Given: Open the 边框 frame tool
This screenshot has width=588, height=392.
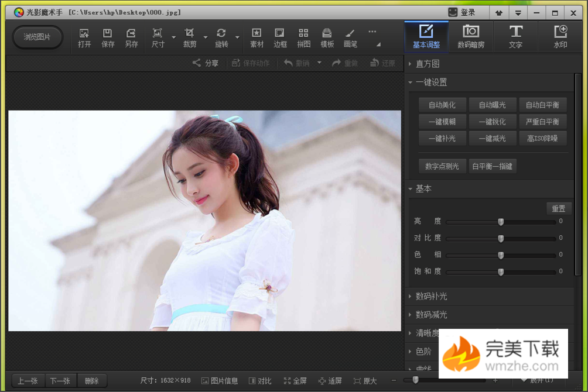Looking at the screenshot, I should tap(280, 37).
